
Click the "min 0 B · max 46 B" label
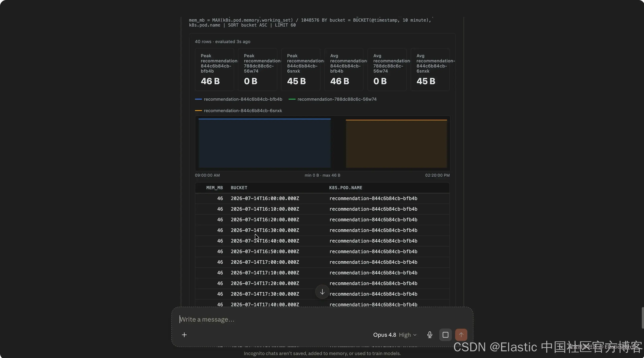pyautogui.click(x=322, y=175)
